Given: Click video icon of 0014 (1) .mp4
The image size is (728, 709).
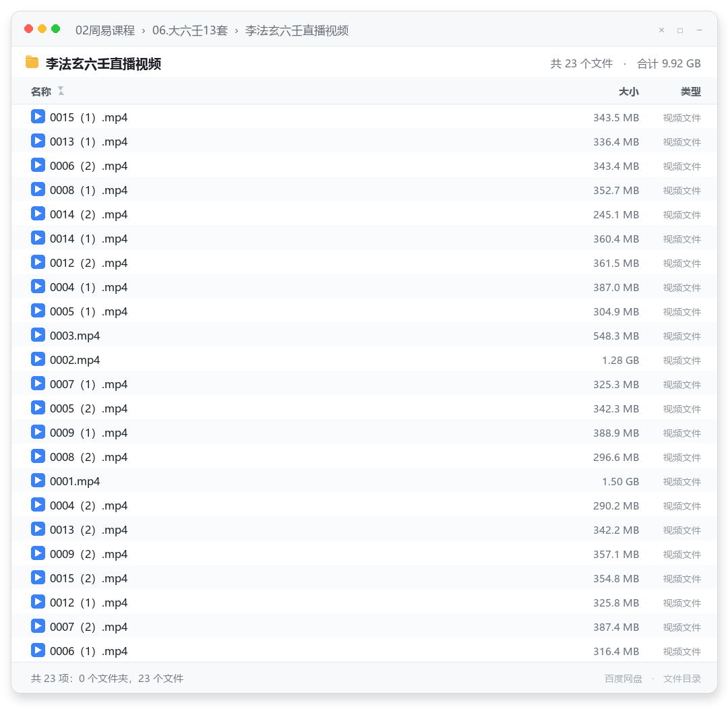Looking at the screenshot, I should pos(38,238).
